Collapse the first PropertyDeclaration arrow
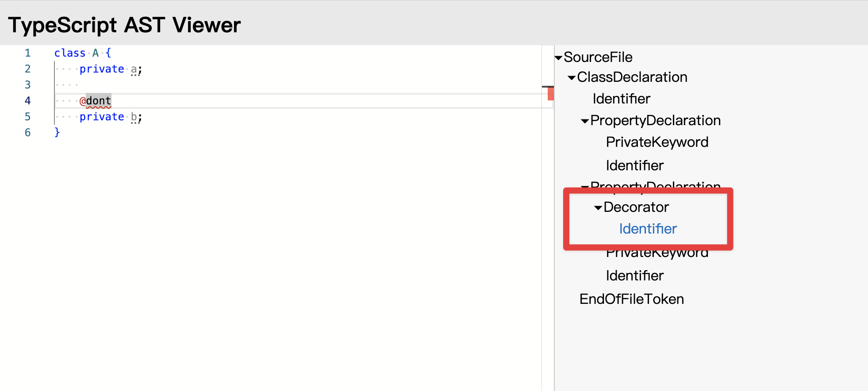The image size is (868, 391). click(x=585, y=121)
